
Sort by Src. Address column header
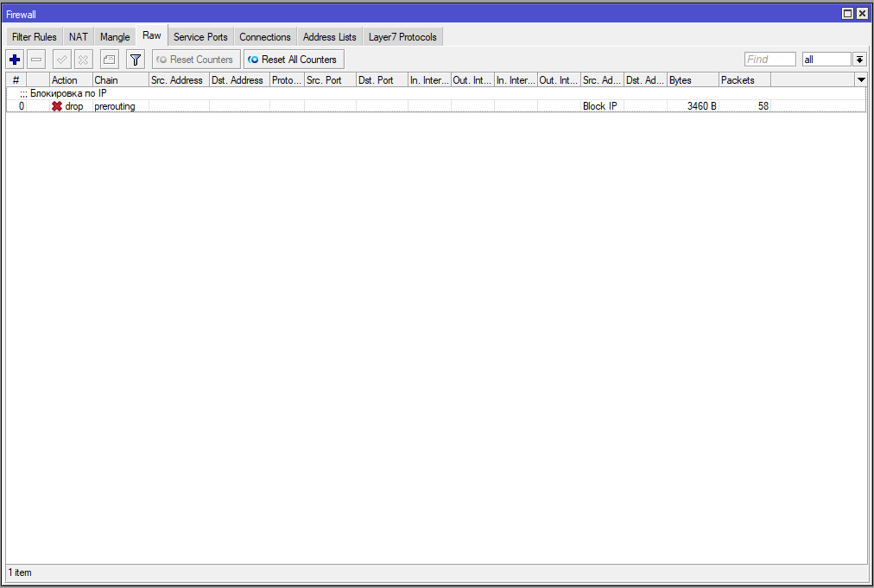[x=180, y=80]
